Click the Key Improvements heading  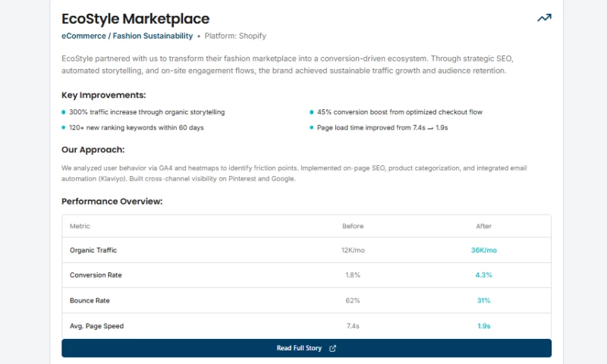click(x=104, y=95)
